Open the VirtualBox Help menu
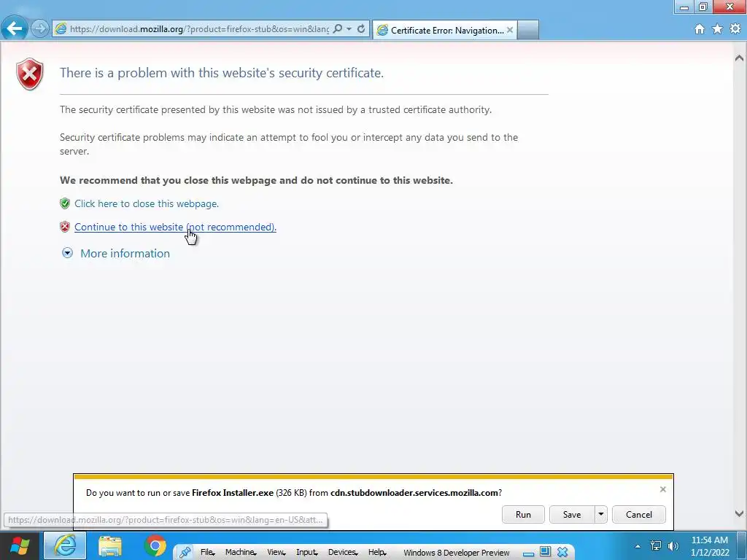 tap(377, 553)
